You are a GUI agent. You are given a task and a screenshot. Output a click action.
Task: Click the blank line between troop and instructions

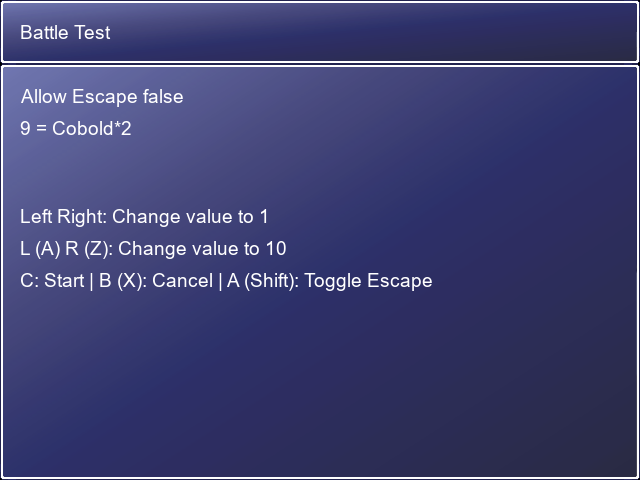click(200, 172)
